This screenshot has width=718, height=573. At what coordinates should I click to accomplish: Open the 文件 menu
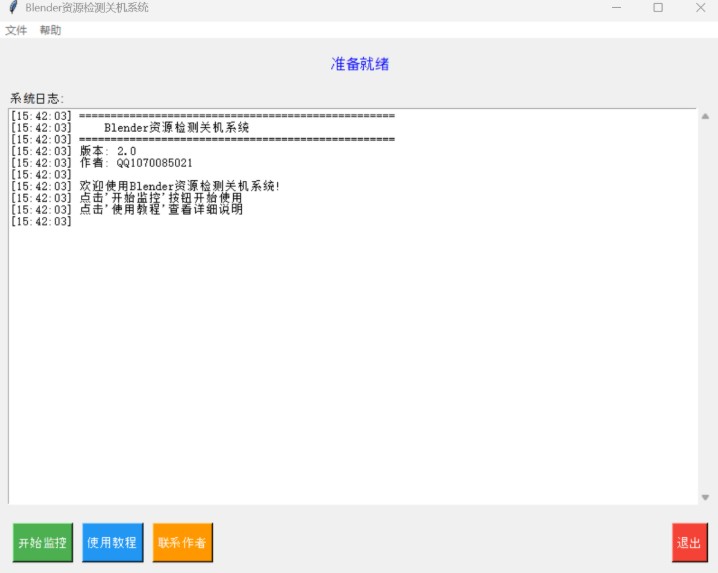(16, 30)
